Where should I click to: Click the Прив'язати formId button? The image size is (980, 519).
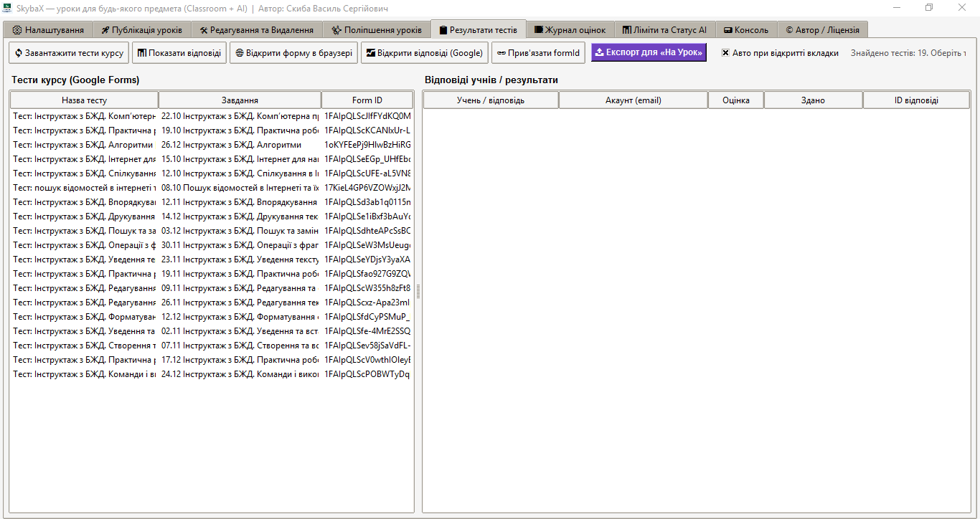(538, 53)
